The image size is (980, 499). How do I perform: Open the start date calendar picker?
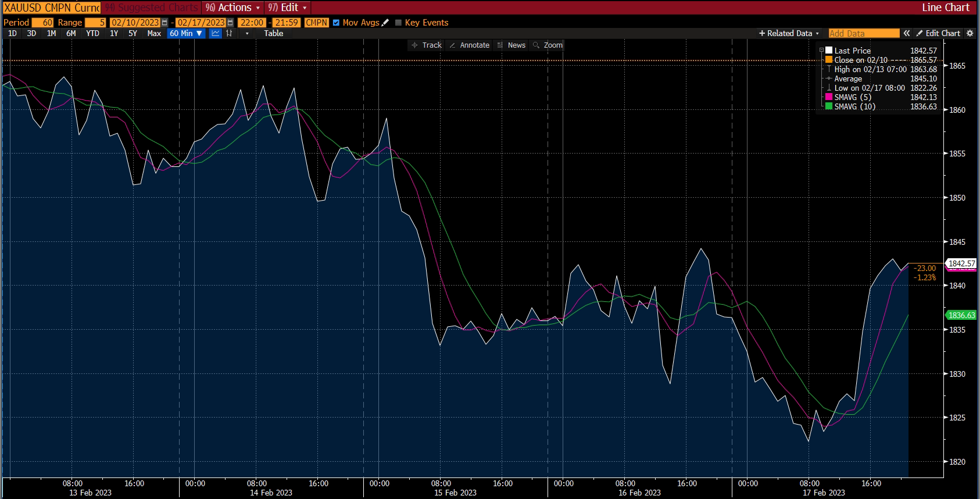(x=164, y=23)
